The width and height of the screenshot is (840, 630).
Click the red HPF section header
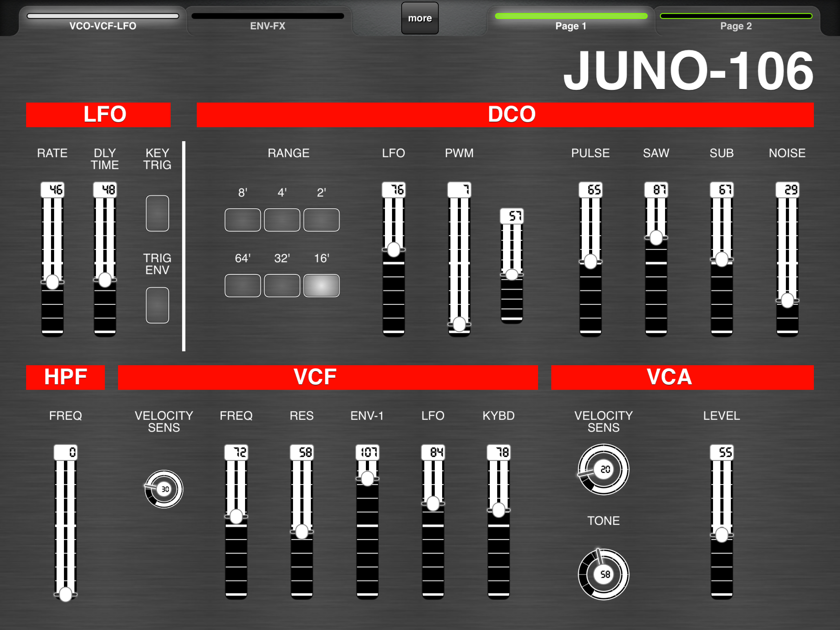[x=65, y=377]
